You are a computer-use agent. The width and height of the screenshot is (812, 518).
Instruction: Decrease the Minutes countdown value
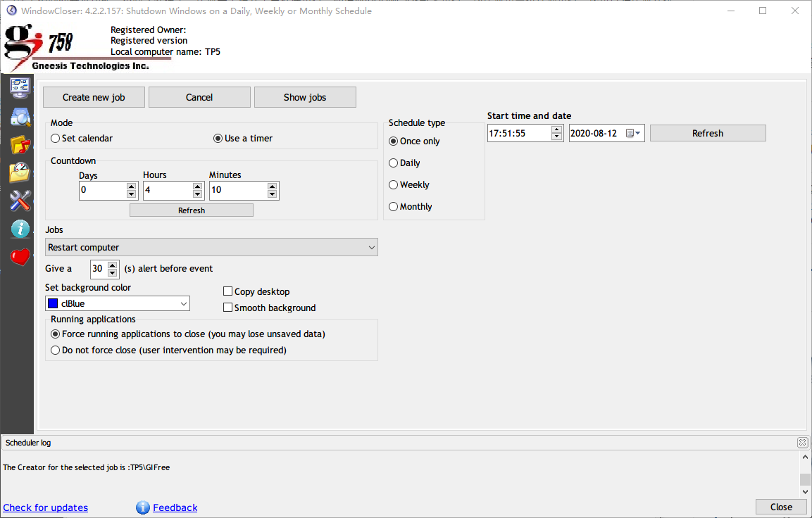pos(273,194)
